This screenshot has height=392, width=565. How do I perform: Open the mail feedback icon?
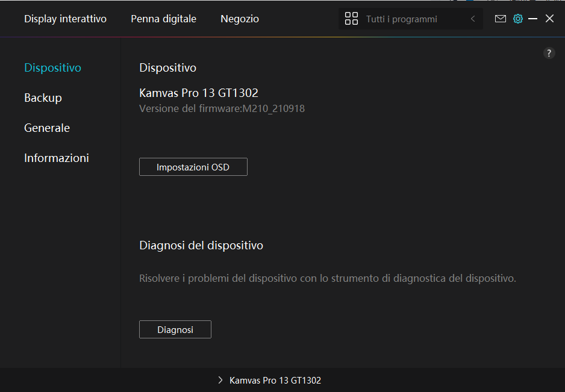[500, 19]
